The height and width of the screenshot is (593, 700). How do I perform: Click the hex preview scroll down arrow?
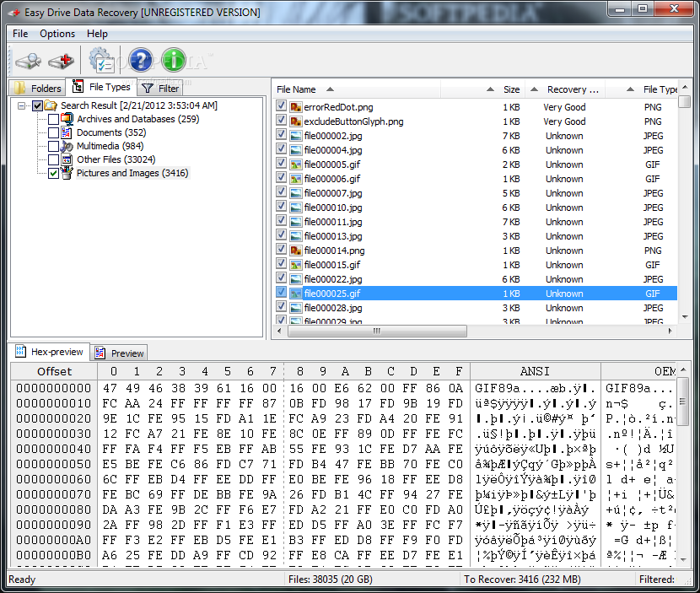[683, 559]
